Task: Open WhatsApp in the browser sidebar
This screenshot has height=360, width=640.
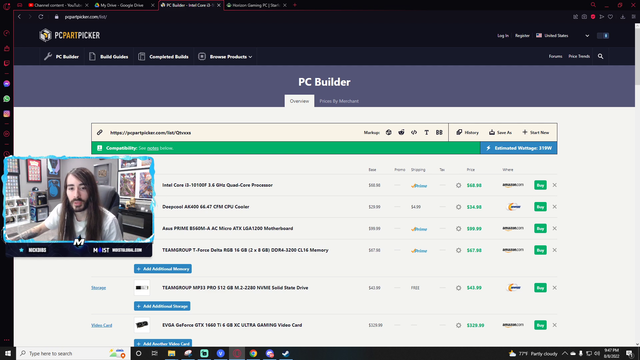Action: (x=7, y=99)
